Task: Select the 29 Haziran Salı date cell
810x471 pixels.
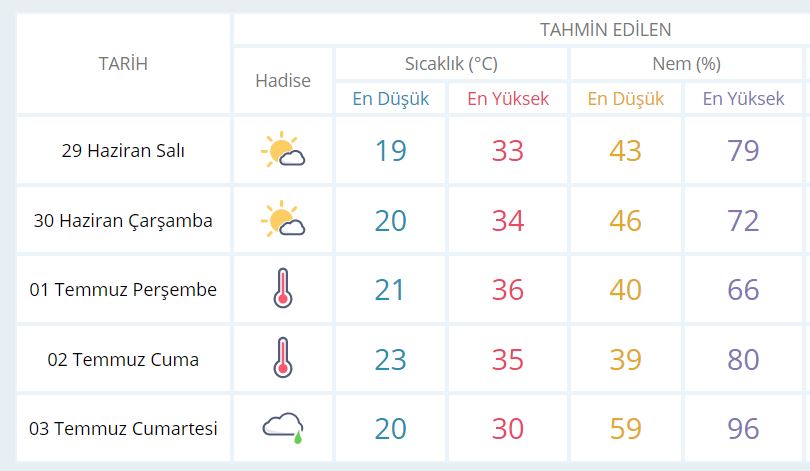Action: tap(123, 150)
